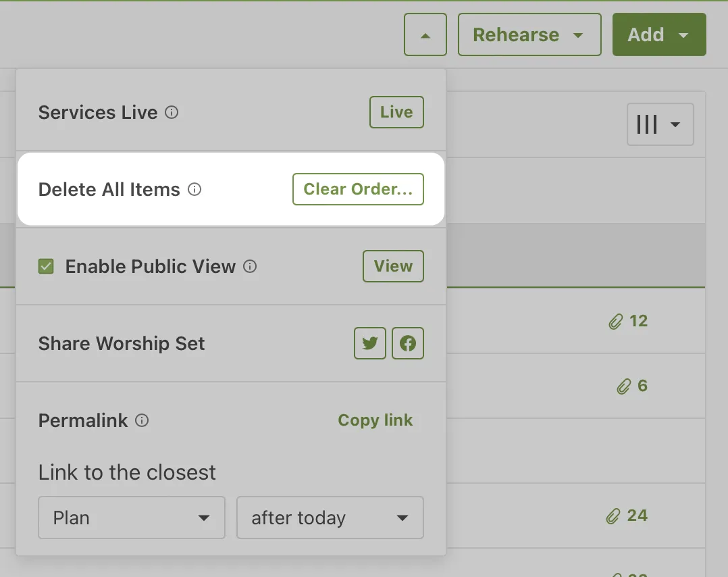The image size is (728, 577).
Task: Click the Permalink info icon
Action: tap(142, 421)
